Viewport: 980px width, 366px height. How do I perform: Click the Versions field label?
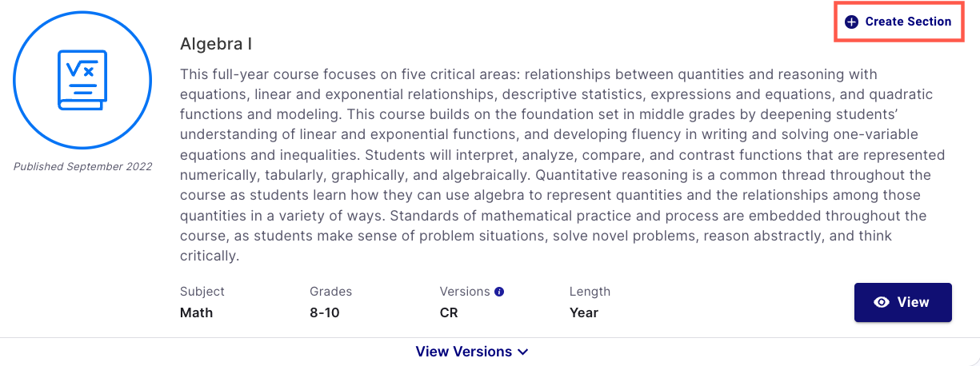(465, 292)
